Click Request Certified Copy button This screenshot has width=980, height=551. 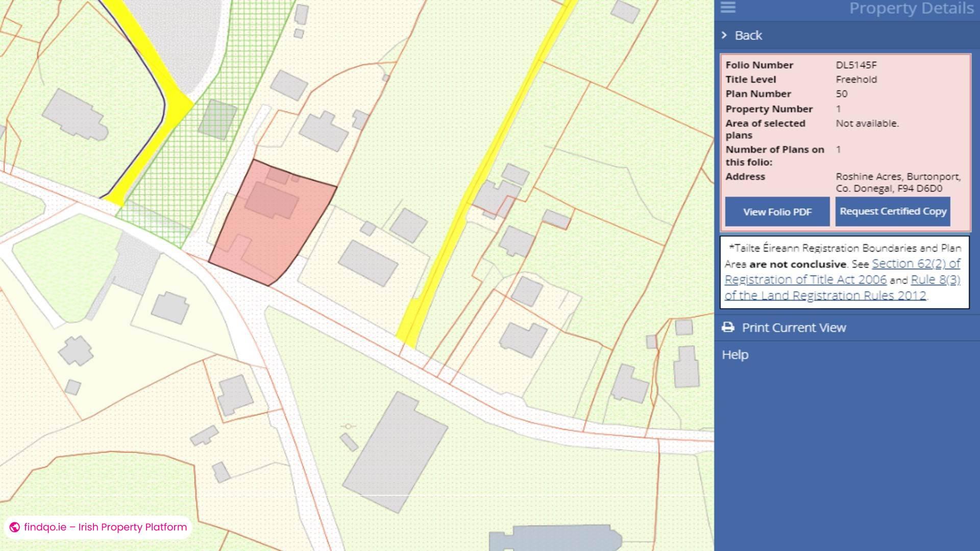(893, 211)
